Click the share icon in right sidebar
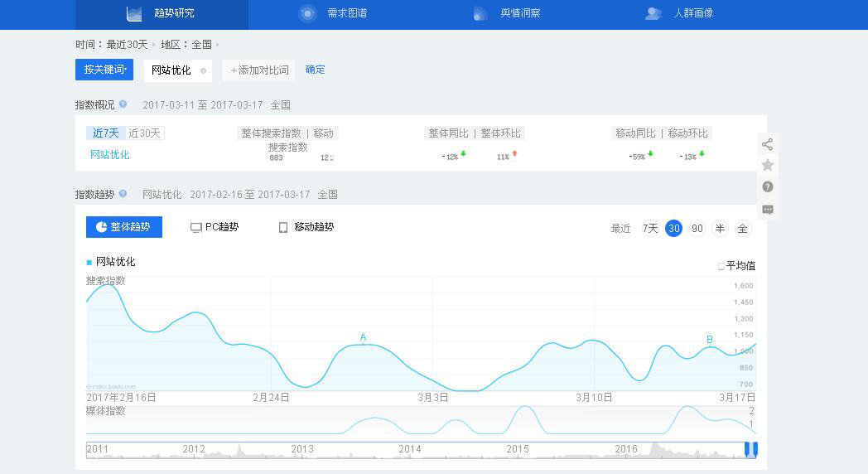Image resolution: width=868 pixels, height=474 pixels. coord(767,144)
